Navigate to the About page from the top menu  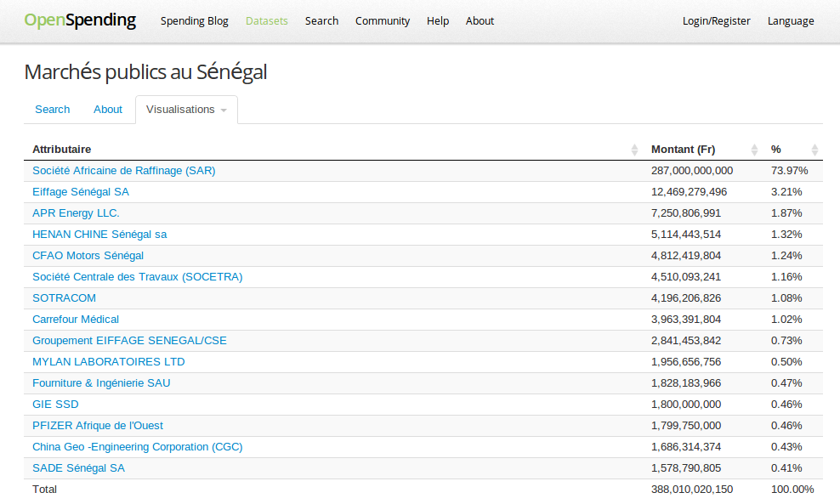[x=480, y=20]
